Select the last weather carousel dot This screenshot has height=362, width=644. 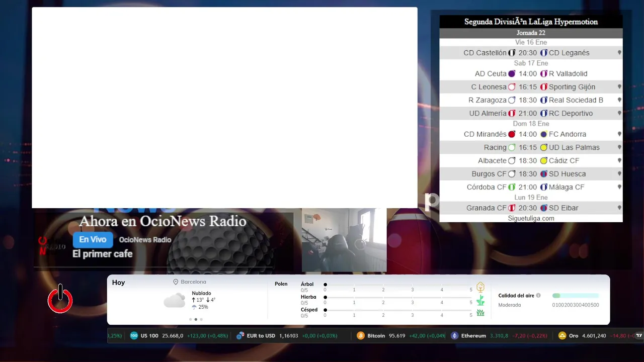[201, 319]
